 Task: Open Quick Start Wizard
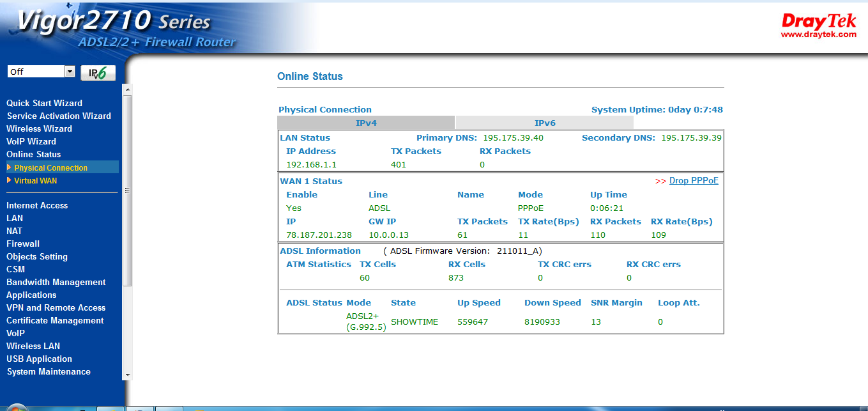tap(44, 103)
